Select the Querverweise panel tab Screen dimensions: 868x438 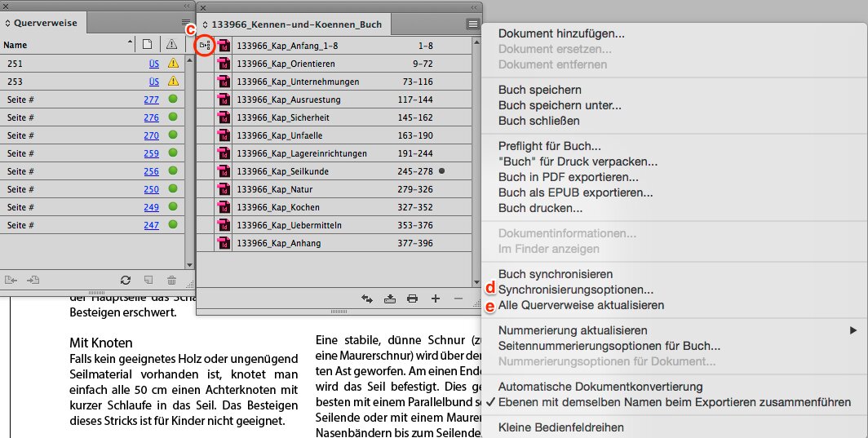point(44,24)
